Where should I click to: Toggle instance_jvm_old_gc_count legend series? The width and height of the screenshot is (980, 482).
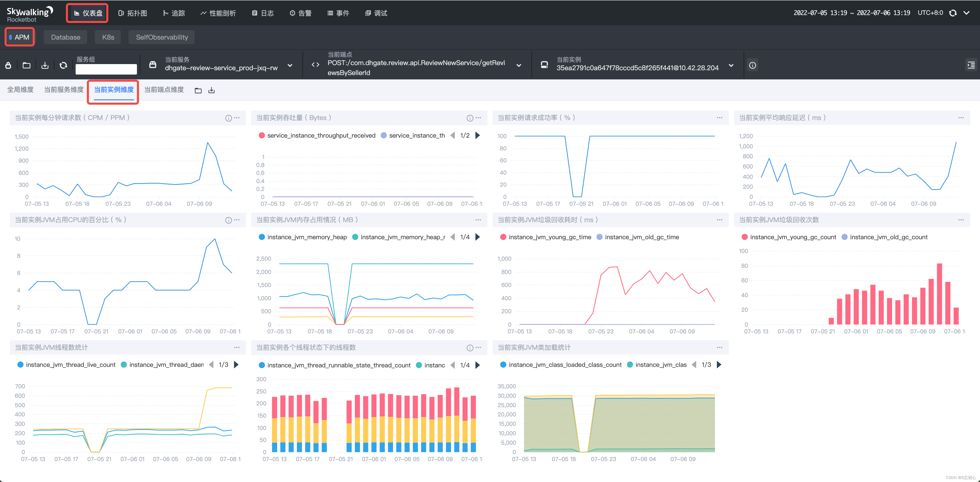click(884, 237)
